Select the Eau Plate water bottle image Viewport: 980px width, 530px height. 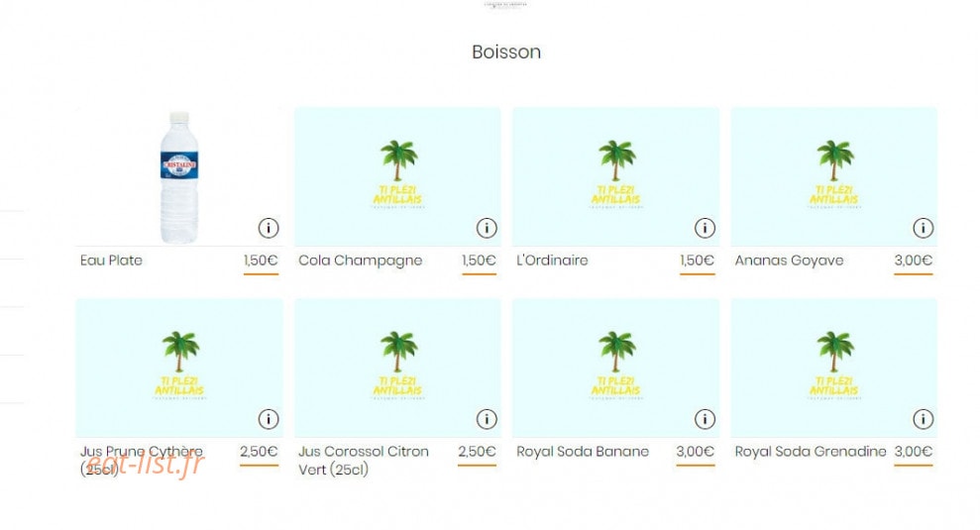coord(179,177)
